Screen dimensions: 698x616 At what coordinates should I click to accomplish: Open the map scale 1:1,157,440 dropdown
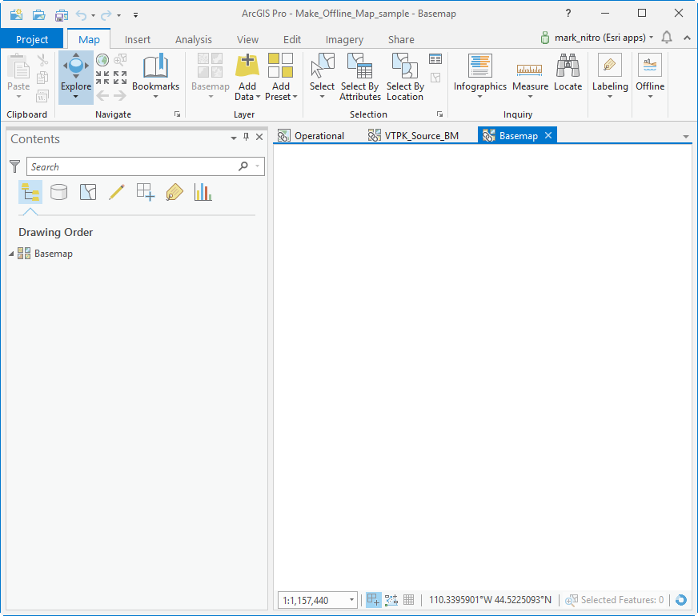pos(351,599)
